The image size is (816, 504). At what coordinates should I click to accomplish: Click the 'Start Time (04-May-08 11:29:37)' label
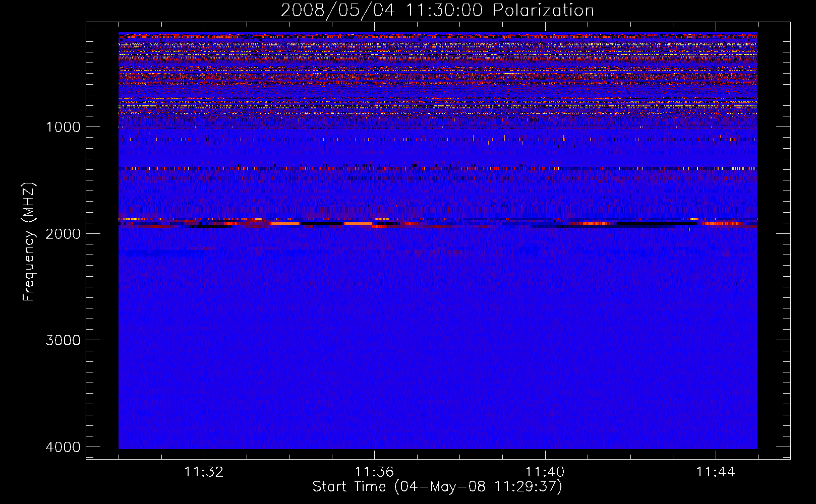437,487
